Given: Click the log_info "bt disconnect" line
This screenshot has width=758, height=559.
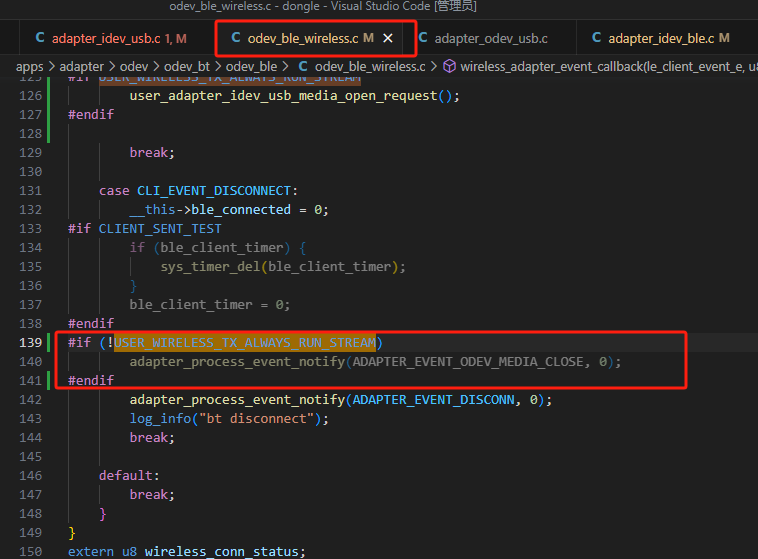Looking at the screenshot, I should tap(229, 418).
